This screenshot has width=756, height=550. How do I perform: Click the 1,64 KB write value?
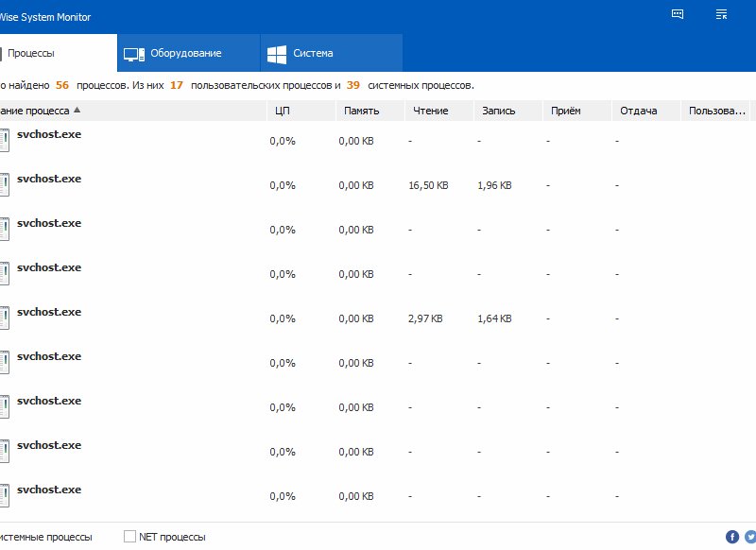point(494,318)
